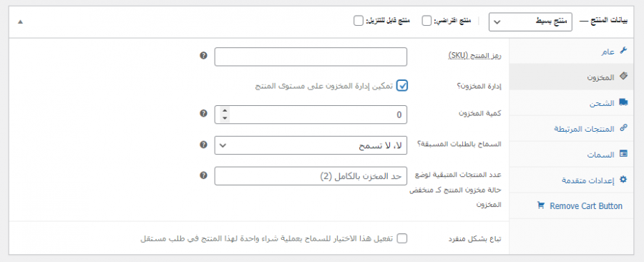Toggle the منتج قابل للتنزيل checkbox
Screen dimensions: 644x262
(358, 21)
